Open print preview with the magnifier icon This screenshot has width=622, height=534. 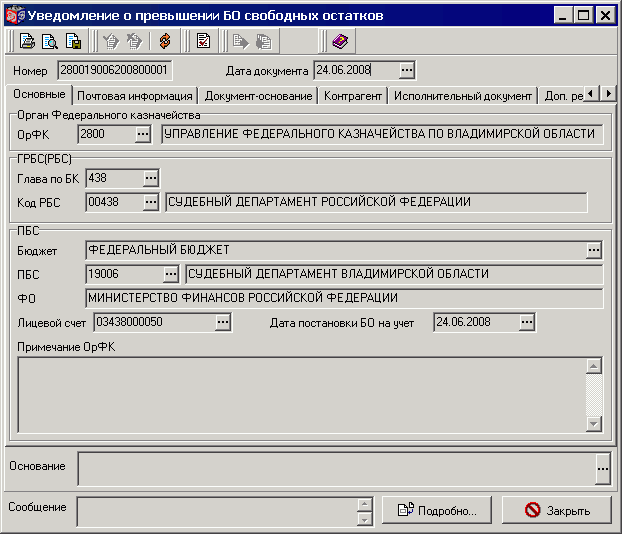[50, 41]
